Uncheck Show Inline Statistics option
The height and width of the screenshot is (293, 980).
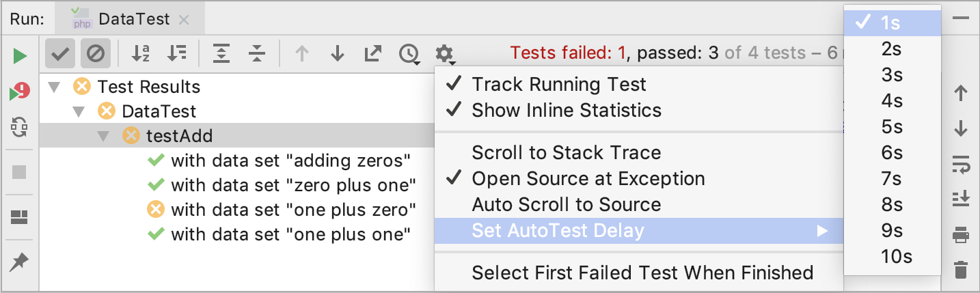click(x=566, y=111)
